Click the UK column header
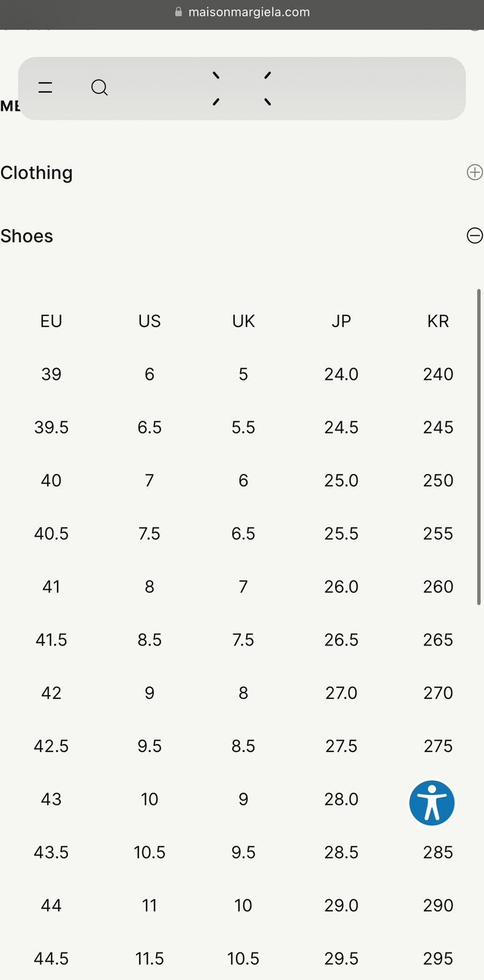Viewport: 484px width, 980px height. pos(243,321)
